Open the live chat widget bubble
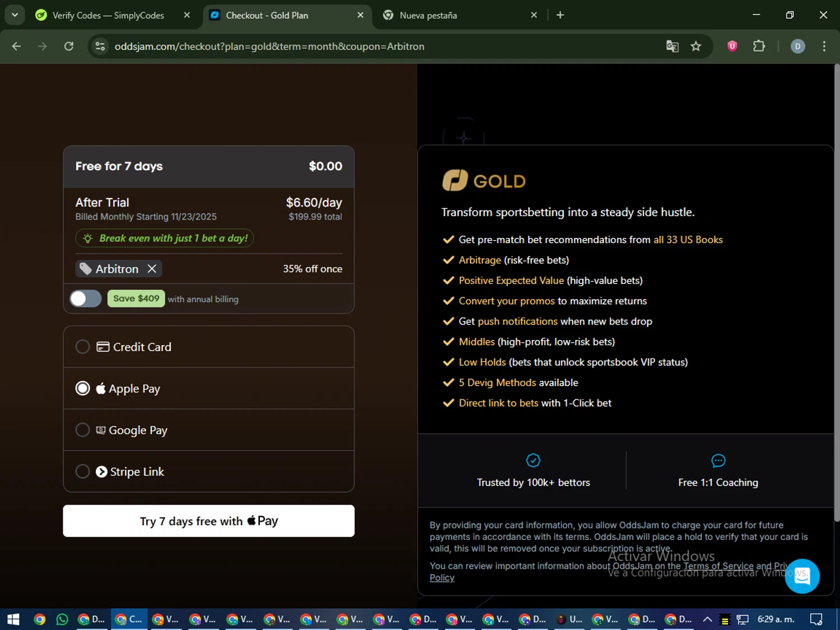 click(x=802, y=576)
